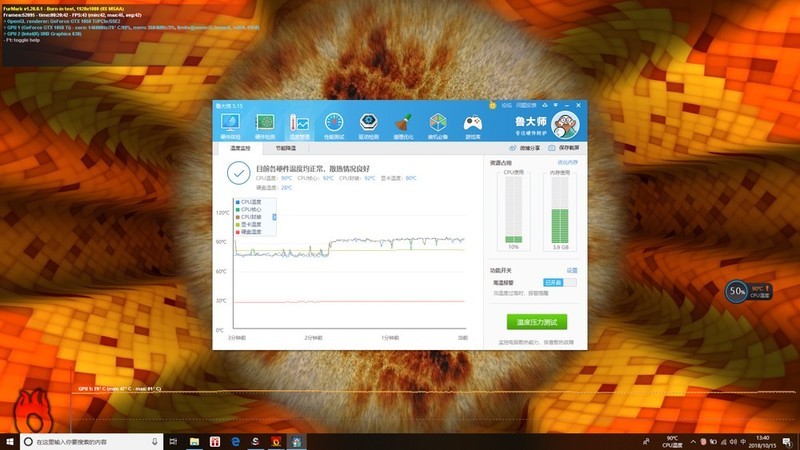Click the 90℃ CPU温度 tray readout

672,442
